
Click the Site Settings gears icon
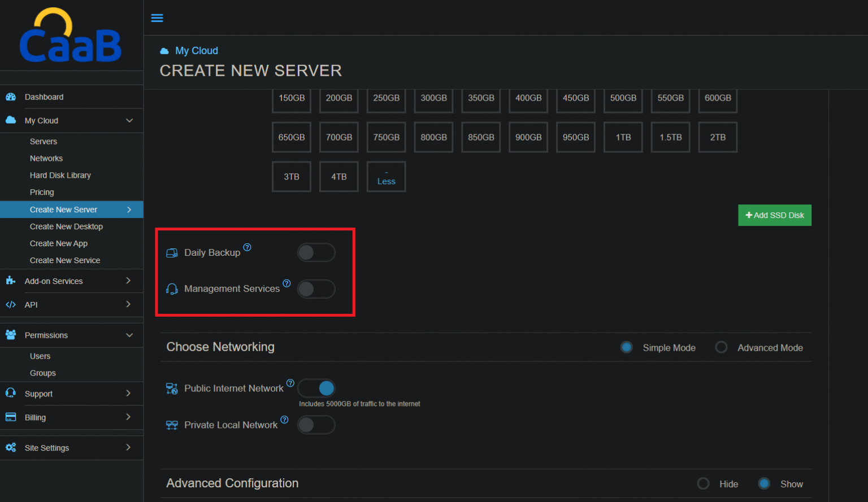(x=11, y=447)
